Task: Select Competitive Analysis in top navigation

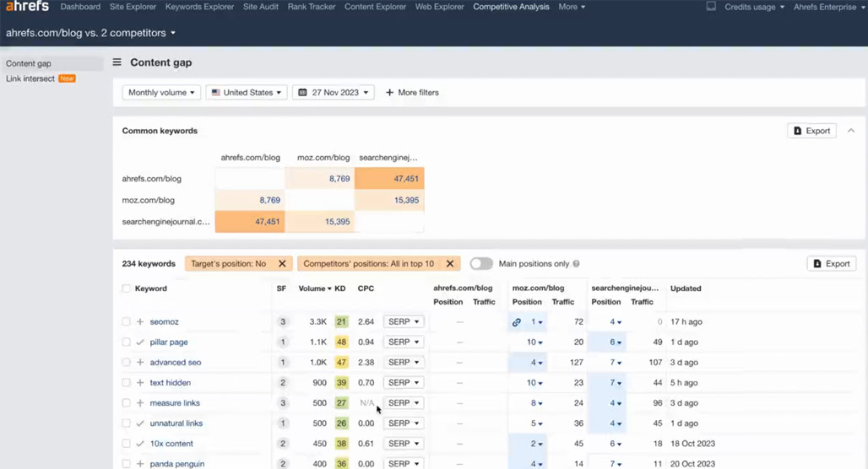Action: click(x=511, y=7)
